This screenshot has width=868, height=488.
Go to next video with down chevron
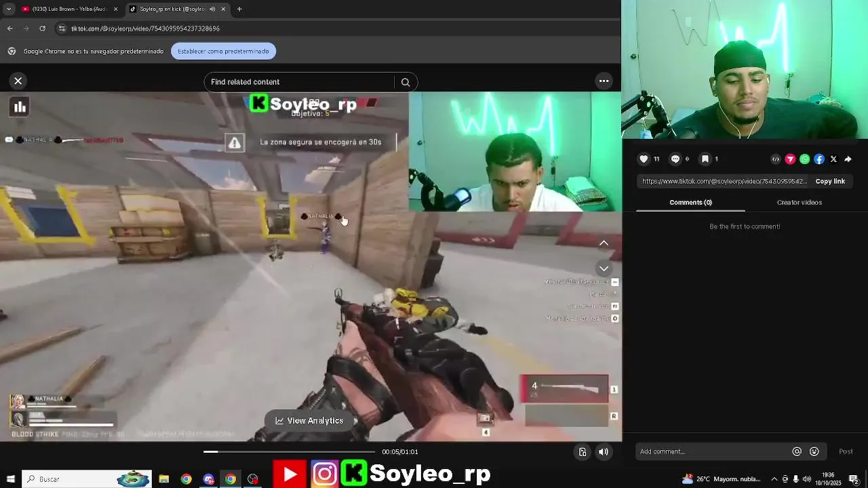click(x=604, y=268)
